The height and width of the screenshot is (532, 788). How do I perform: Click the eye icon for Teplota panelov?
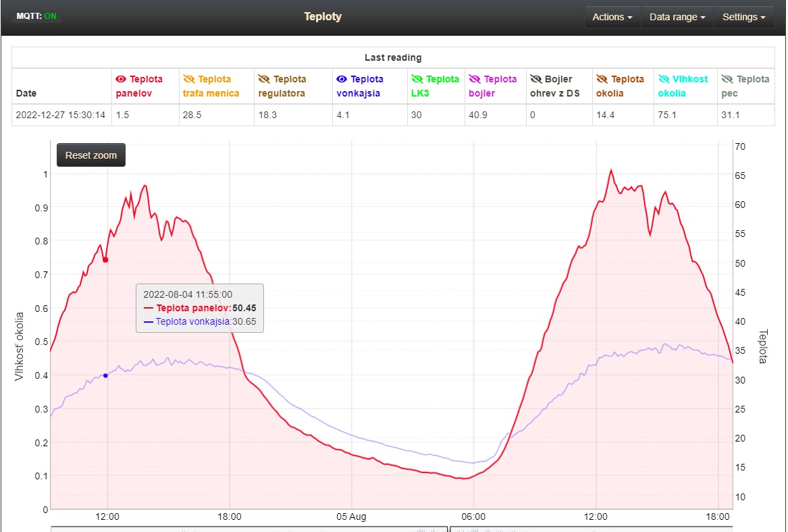[x=122, y=79]
